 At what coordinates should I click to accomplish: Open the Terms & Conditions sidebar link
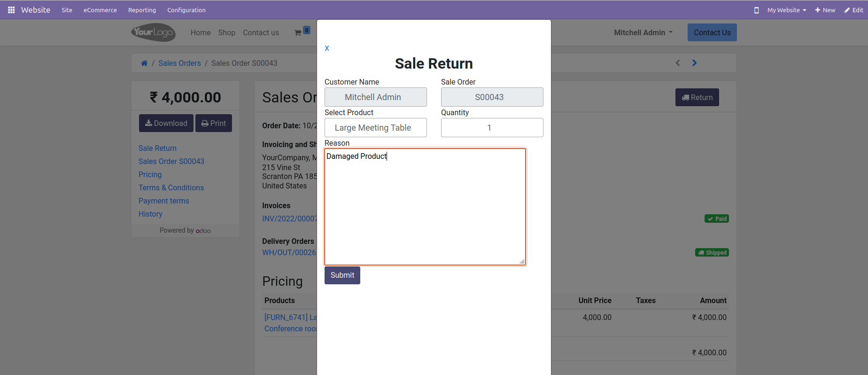[171, 187]
